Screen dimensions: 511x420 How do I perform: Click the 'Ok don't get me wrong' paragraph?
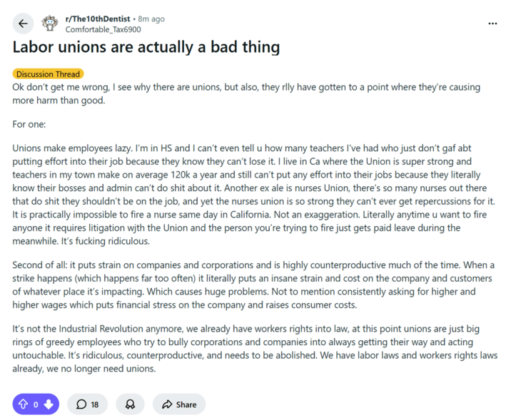pos(246,93)
